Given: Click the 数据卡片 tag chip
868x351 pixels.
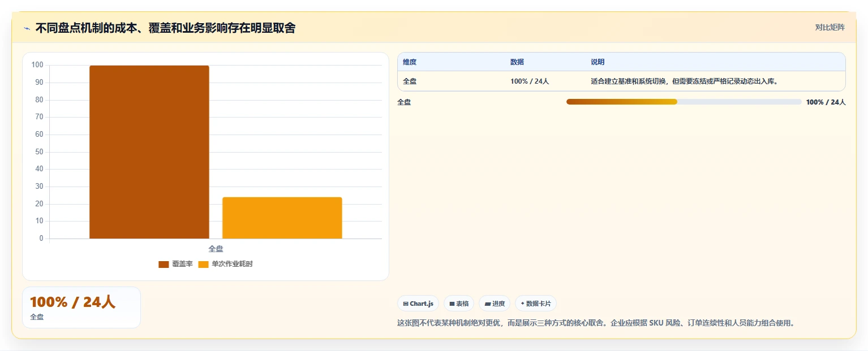Looking at the screenshot, I should pos(536,304).
